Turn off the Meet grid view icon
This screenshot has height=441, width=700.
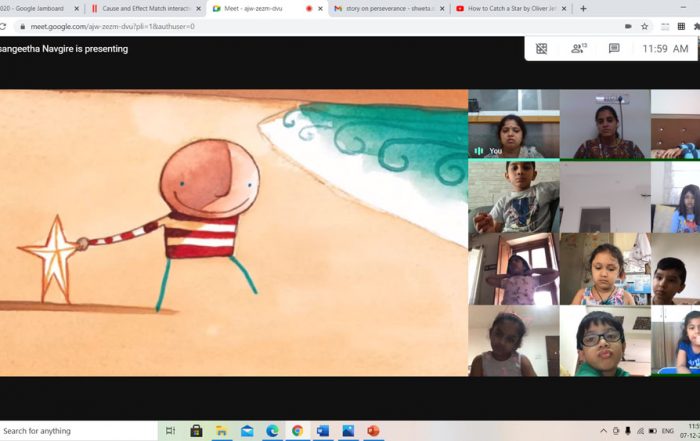(542, 49)
